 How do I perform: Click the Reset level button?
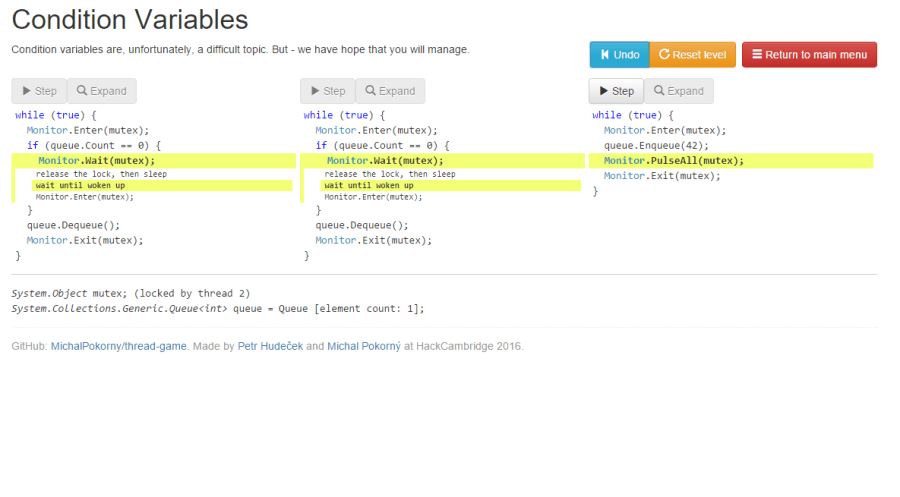coord(692,55)
